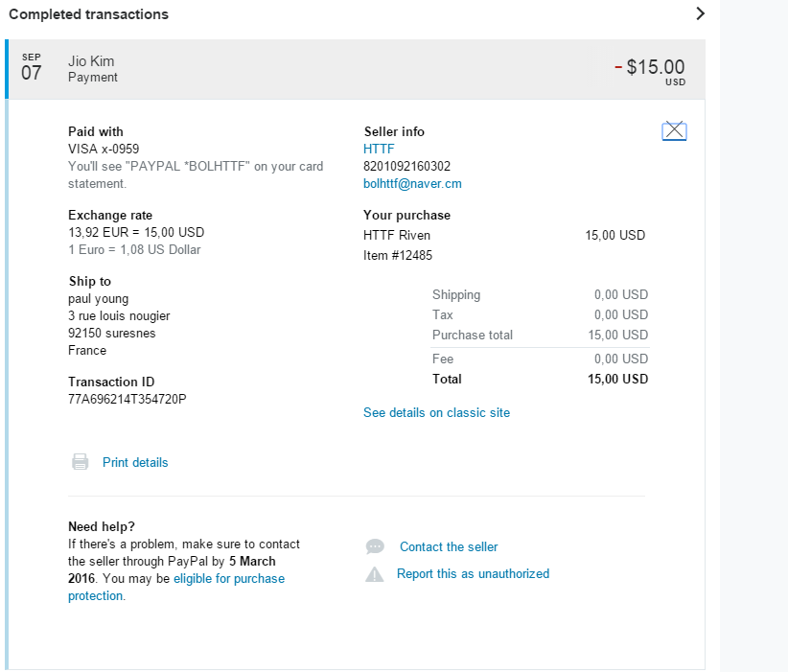The height and width of the screenshot is (672, 788).
Task: Click the 1 Euro = 1,08 US Dollar text
Action: [x=134, y=250]
